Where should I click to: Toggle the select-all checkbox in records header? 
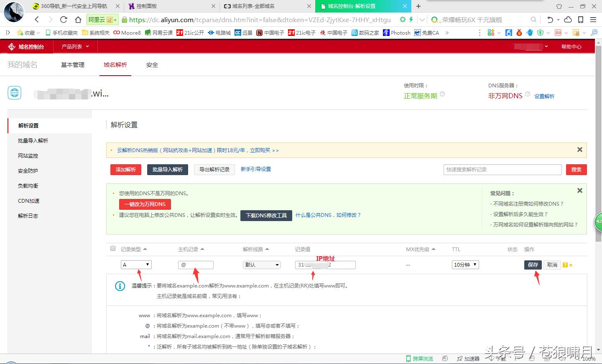(x=112, y=248)
